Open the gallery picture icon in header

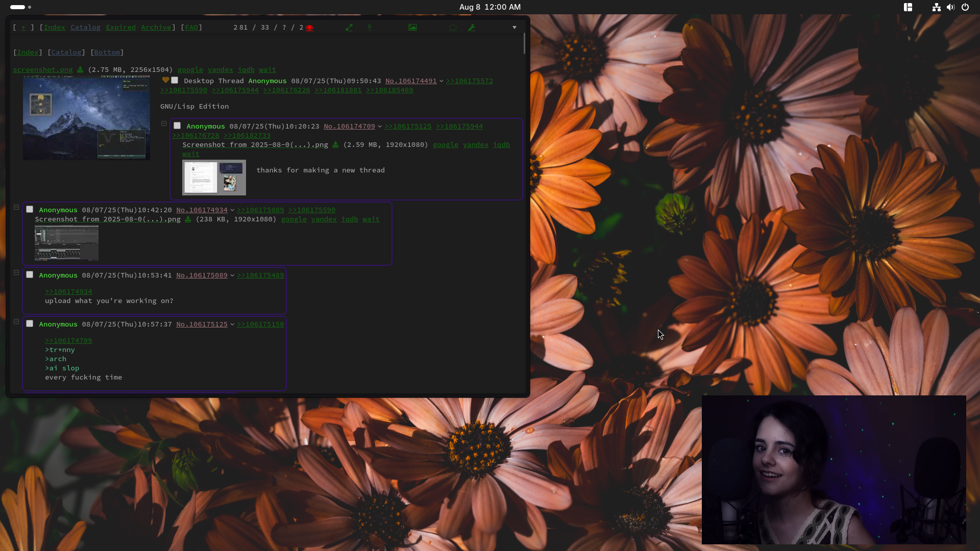coord(412,28)
